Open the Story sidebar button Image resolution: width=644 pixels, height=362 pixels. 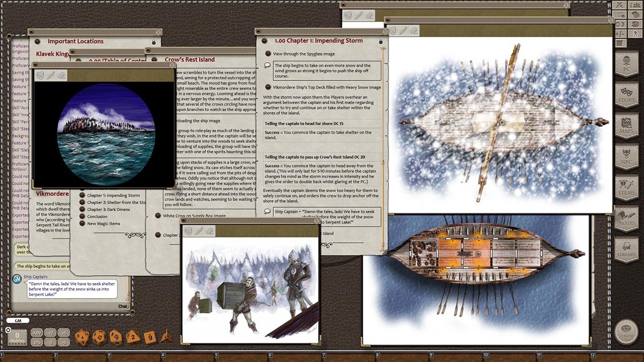(626, 95)
